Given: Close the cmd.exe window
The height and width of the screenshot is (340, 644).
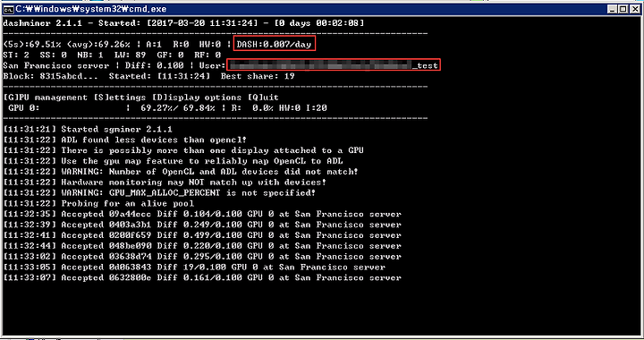Looking at the screenshot, I should pos(634,9).
